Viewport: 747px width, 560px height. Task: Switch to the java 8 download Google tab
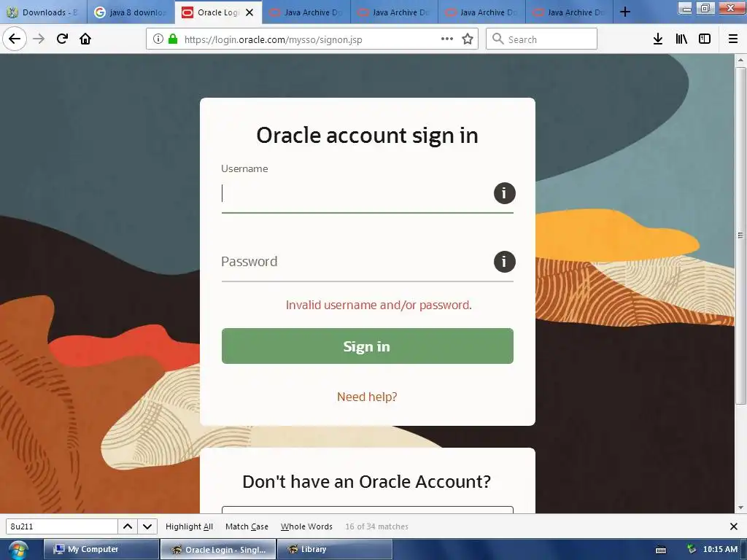pyautogui.click(x=131, y=12)
